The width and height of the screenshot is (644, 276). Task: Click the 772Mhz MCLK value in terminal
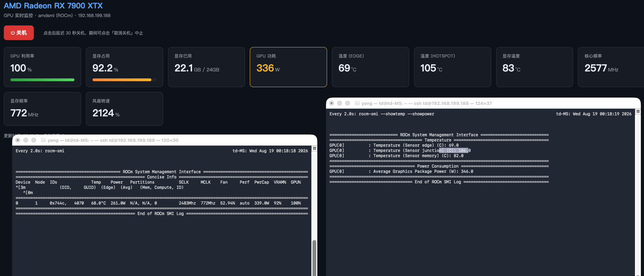[208, 203]
